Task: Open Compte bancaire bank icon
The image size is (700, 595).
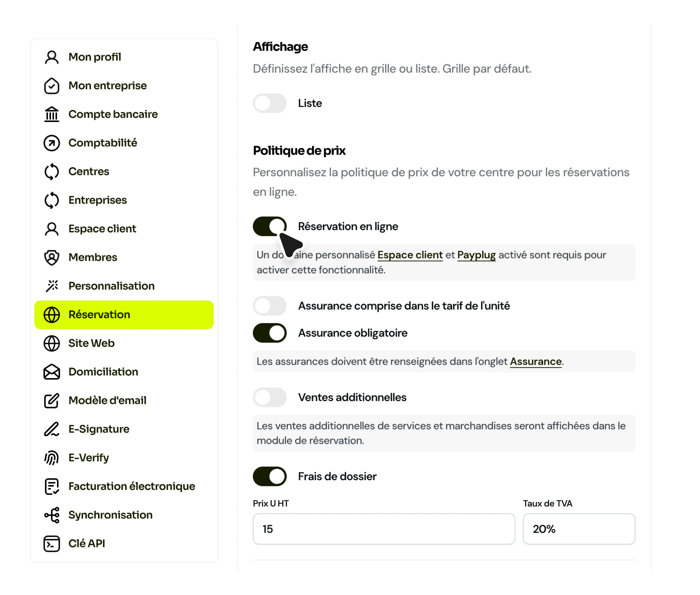Action: pyautogui.click(x=52, y=114)
